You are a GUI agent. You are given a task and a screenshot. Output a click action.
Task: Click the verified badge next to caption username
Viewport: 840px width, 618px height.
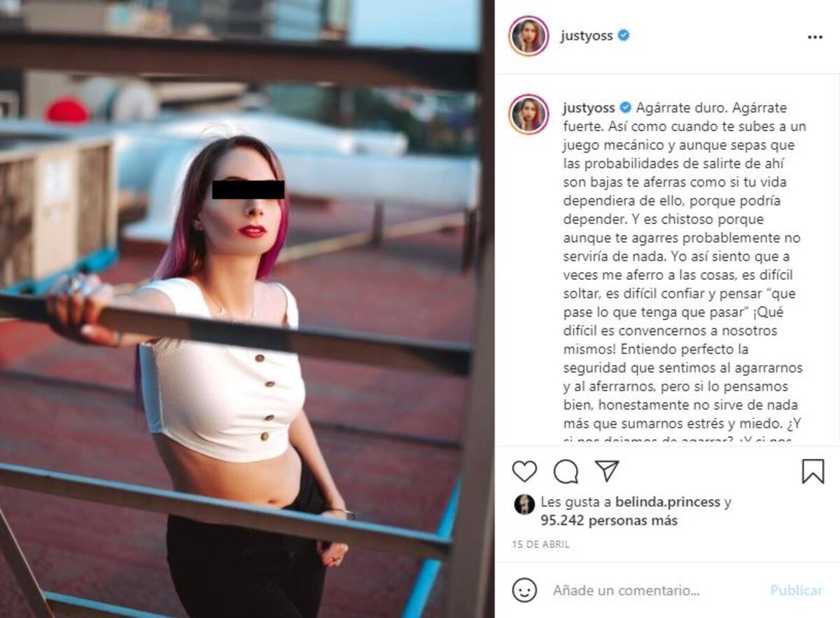tap(626, 108)
